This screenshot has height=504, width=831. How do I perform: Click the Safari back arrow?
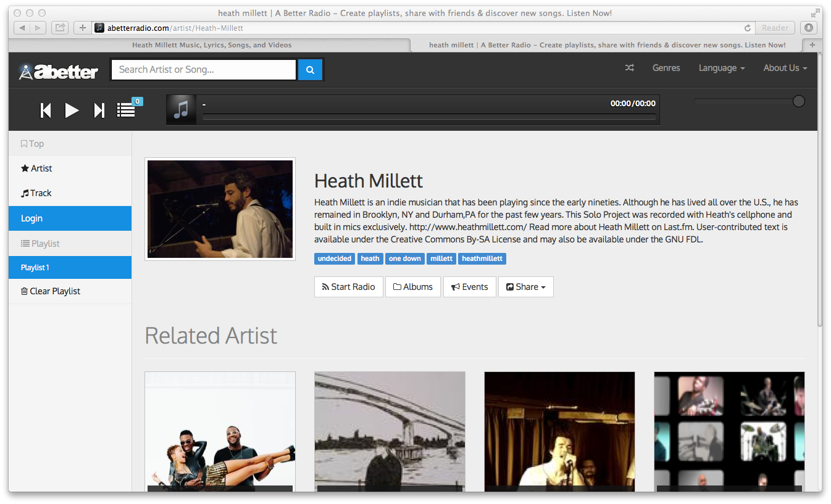pos(22,28)
